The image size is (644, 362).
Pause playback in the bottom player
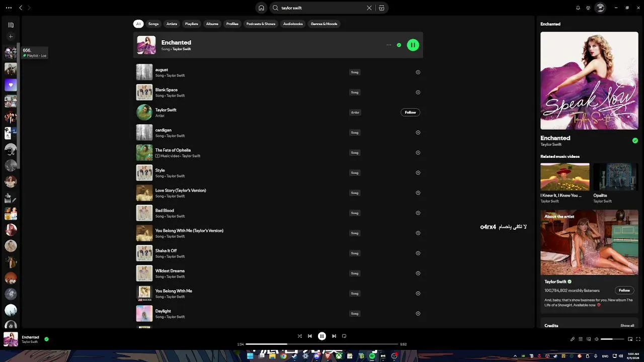(x=322, y=336)
